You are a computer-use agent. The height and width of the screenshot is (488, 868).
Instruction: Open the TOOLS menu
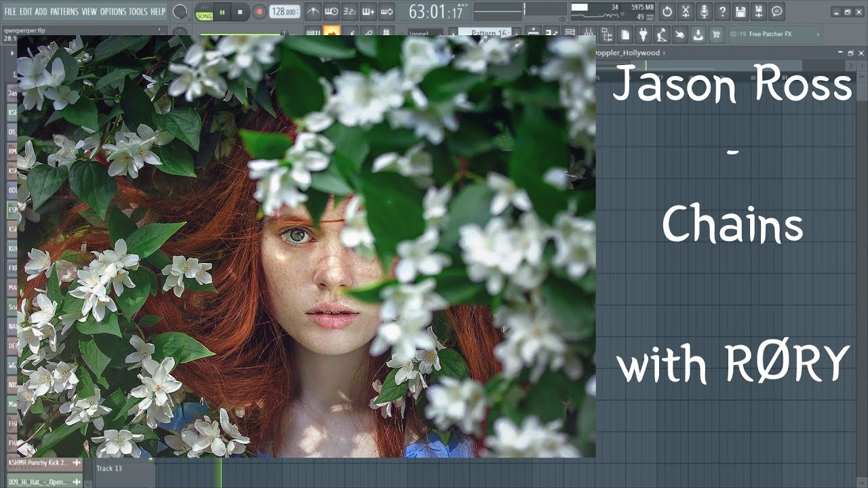[x=138, y=12]
